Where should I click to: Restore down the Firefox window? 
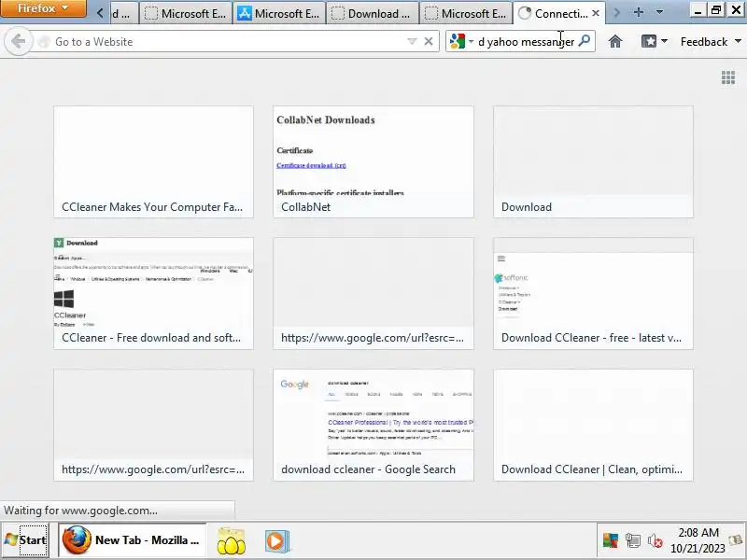pyautogui.click(x=716, y=9)
